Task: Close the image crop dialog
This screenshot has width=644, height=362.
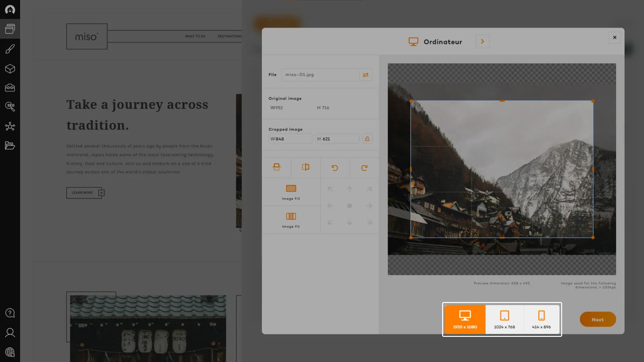Action: click(614, 38)
